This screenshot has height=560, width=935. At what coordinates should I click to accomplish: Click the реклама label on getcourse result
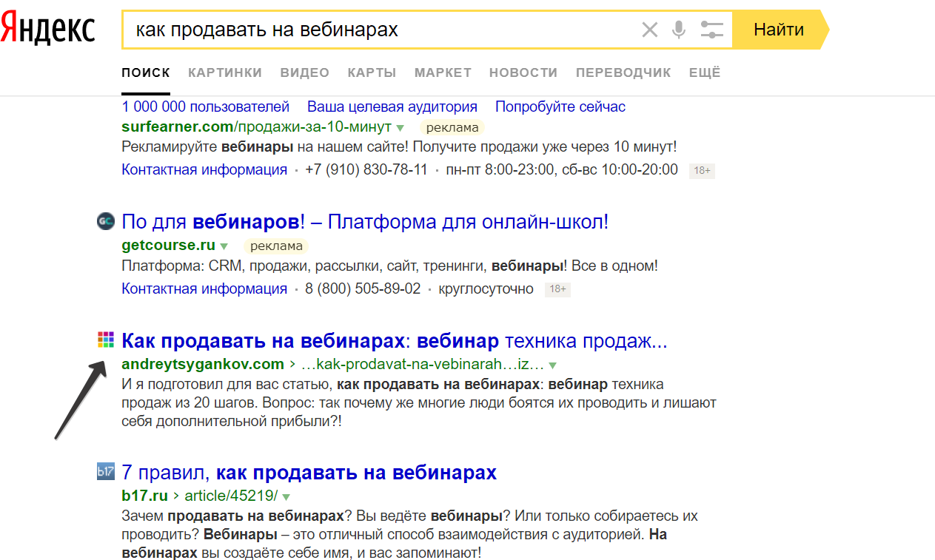coord(276,246)
